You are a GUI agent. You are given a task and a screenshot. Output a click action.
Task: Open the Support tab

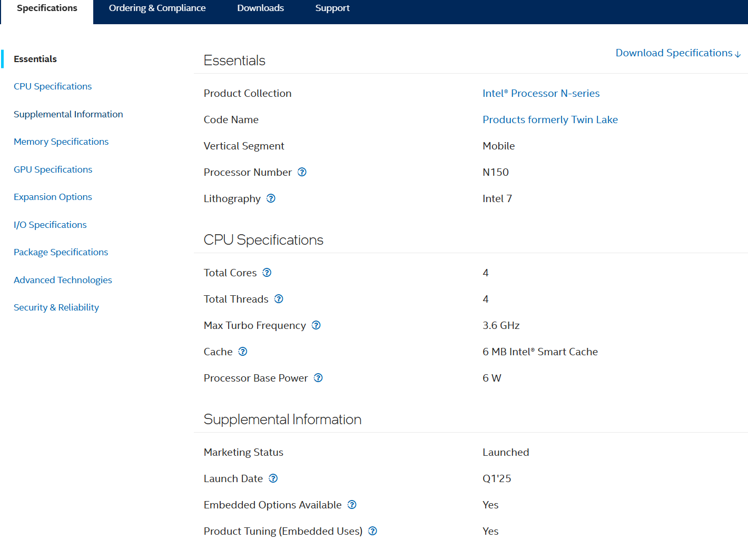[x=332, y=8]
